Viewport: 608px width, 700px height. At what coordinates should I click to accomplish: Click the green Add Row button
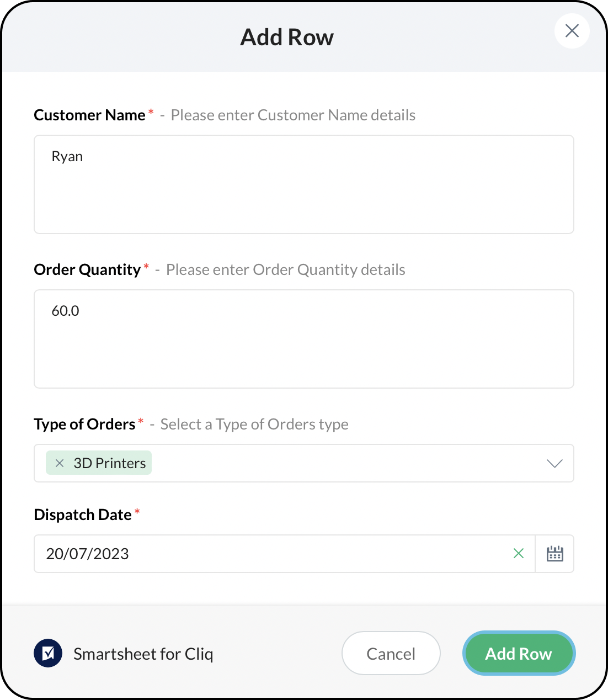(519, 654)
